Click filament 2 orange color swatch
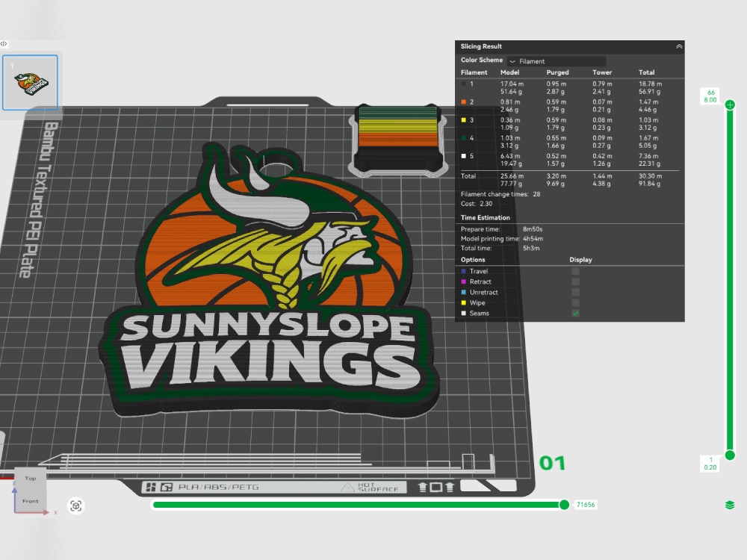Image resolution: width=747 pixels, height=560 pixels. 464,102
